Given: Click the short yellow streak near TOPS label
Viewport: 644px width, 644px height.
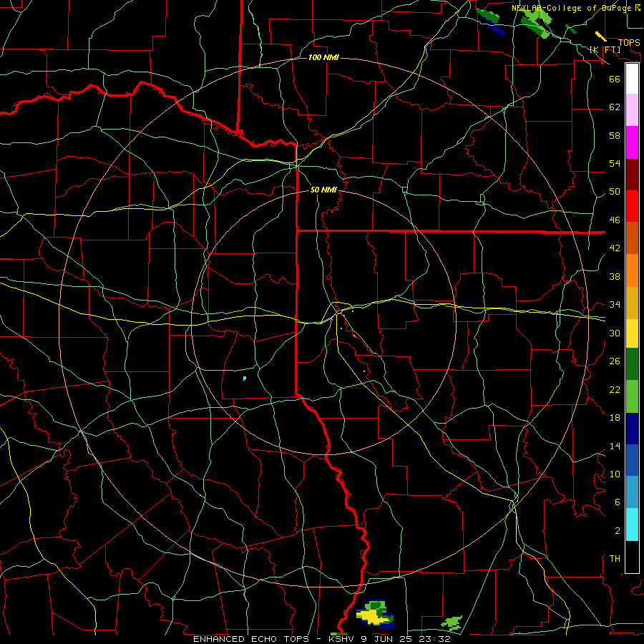Looking at the screenshot, I should click(x=601, y=36).
